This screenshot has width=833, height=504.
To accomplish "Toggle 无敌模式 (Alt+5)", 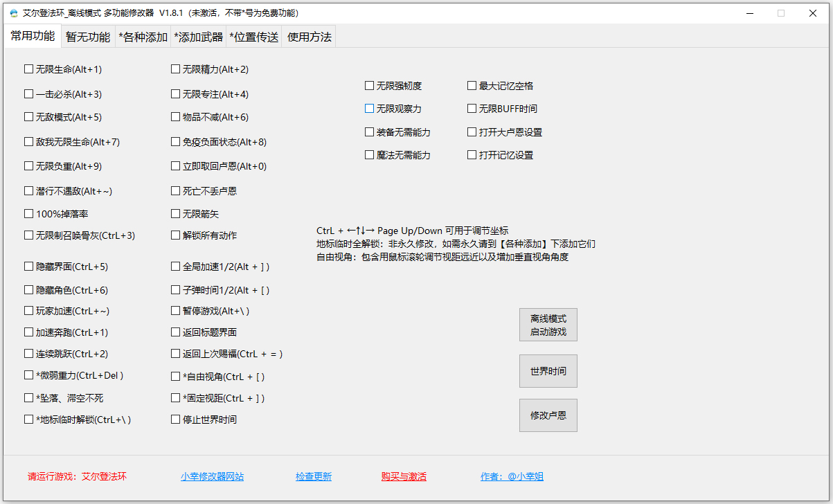I will click(x=28, y=117).
